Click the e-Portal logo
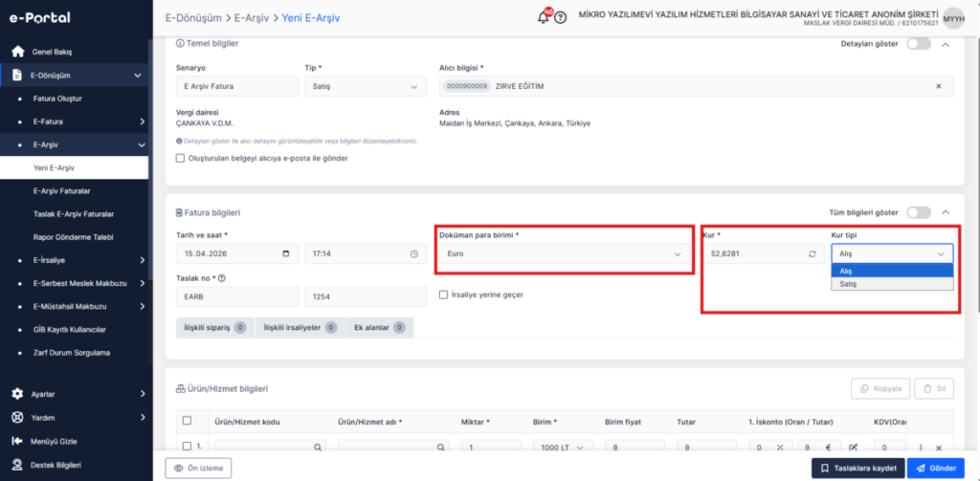Image resolution: width=980 pixels, height=481 pixels. (40, 18)
